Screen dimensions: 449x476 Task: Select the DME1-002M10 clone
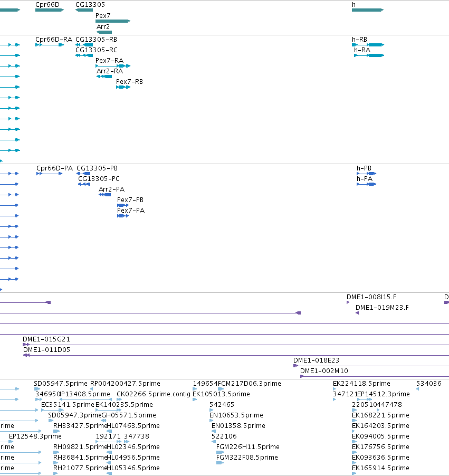375,376
